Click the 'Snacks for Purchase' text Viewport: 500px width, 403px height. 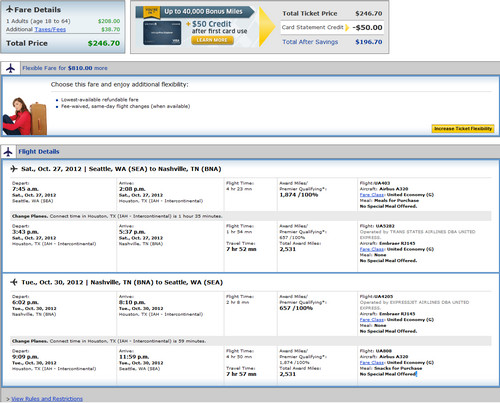398,368
